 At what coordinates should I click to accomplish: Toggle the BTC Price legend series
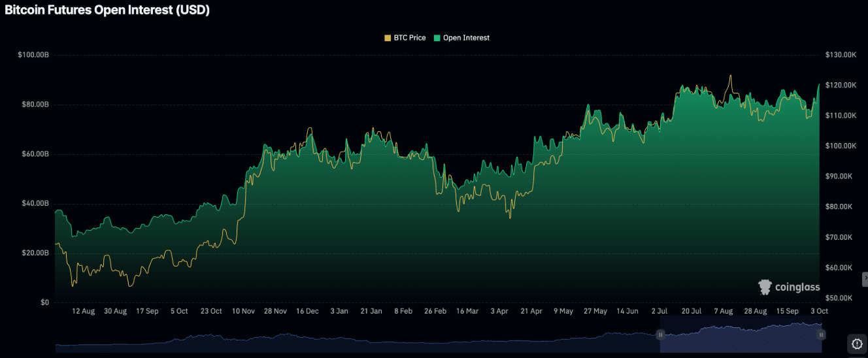pyautogui.click(x=409, y=38)
